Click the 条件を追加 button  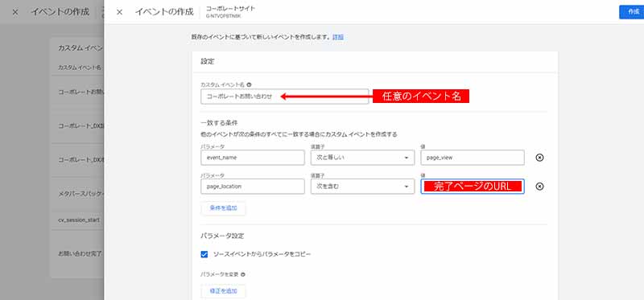point(224,208)
